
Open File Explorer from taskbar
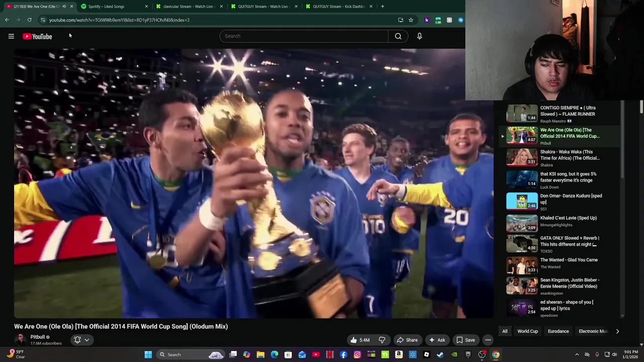261,354
